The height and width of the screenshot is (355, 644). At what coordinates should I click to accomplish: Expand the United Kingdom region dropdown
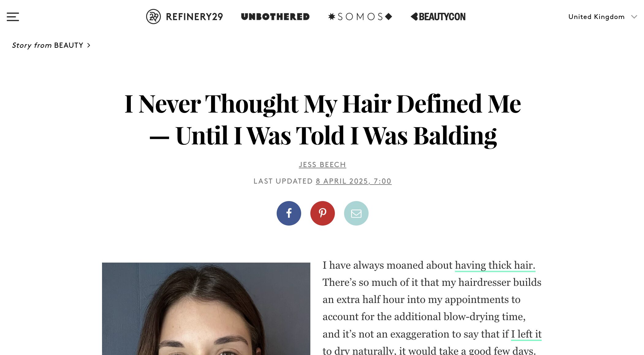pyautogui.click(x=603, y=17)
